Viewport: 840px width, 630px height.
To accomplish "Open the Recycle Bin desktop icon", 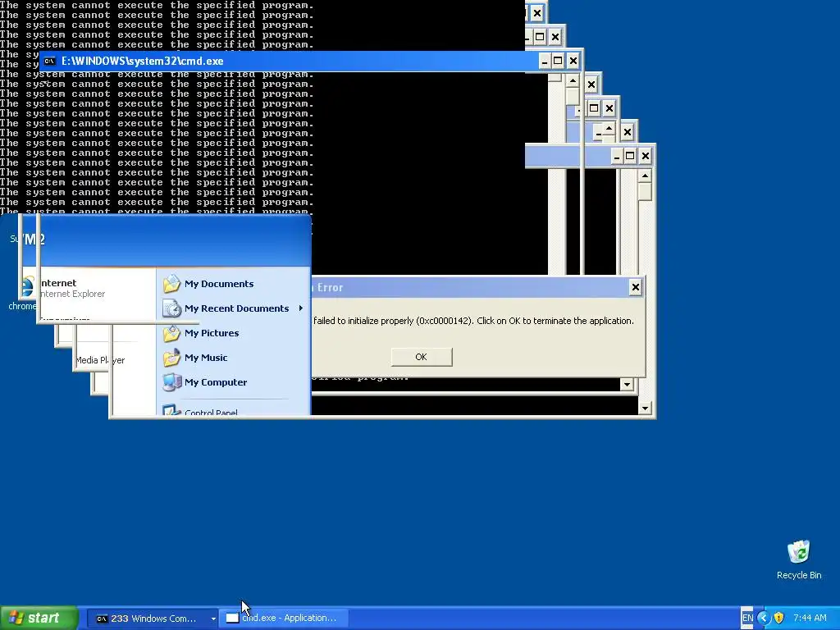I will [799, 559].
